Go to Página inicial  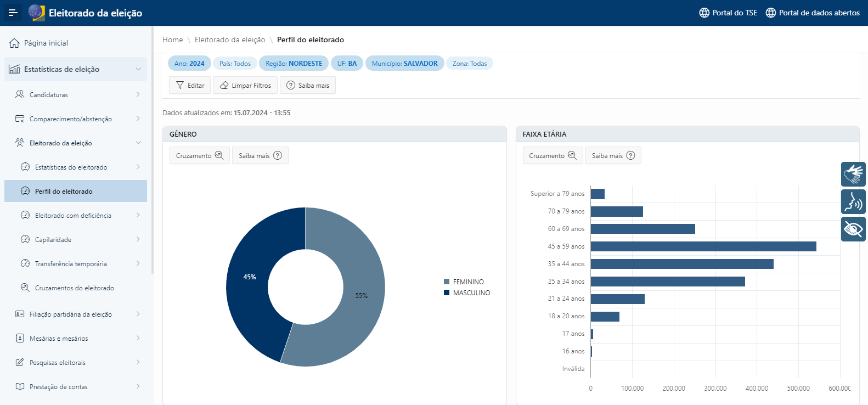[x=76, y=43]
